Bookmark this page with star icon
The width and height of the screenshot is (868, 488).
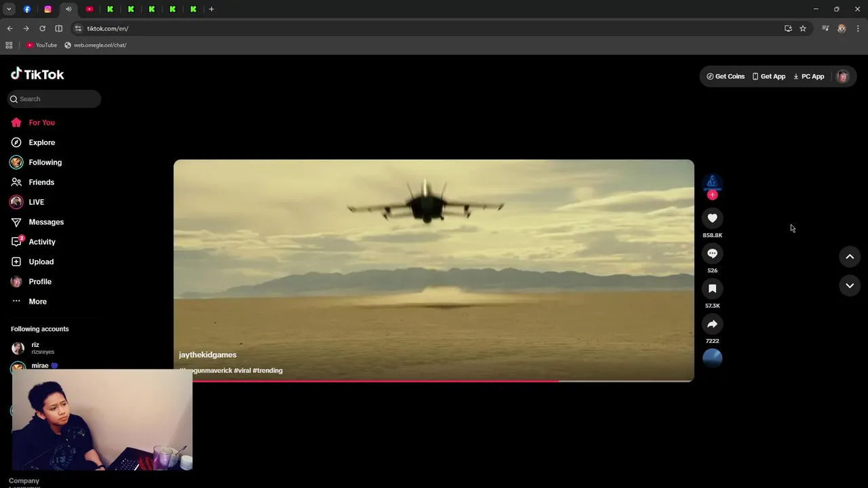[x=803, y=28]
